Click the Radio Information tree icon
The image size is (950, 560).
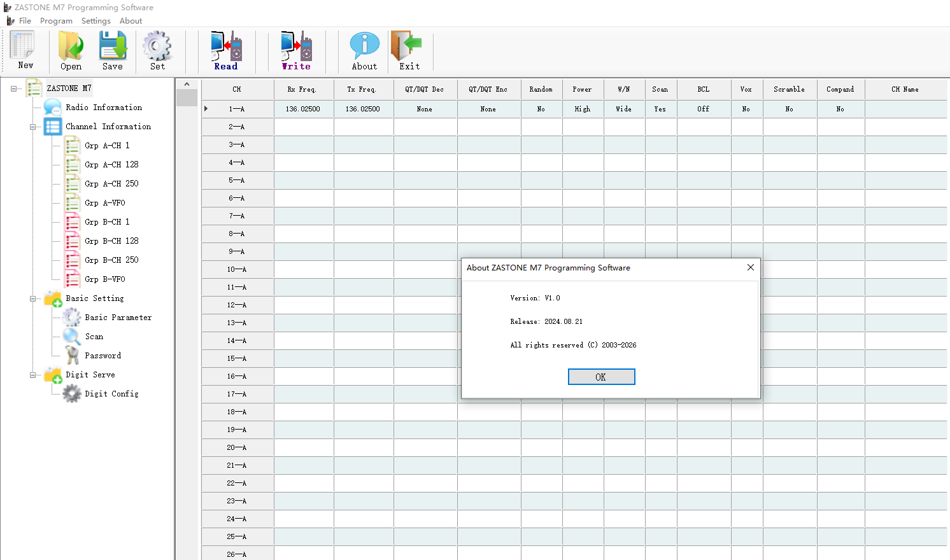pyautogui.click(x=53, y=108)
